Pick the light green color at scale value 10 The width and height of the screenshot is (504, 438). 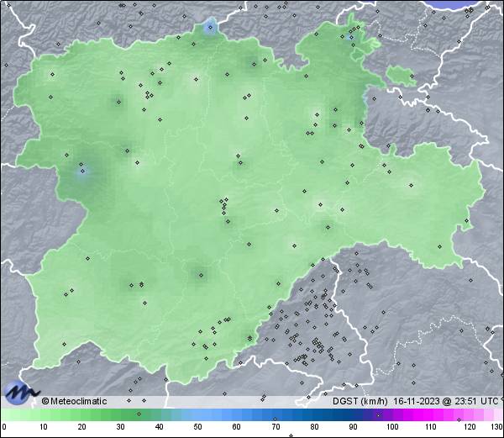pyautogui.click(x=43, y=414)
